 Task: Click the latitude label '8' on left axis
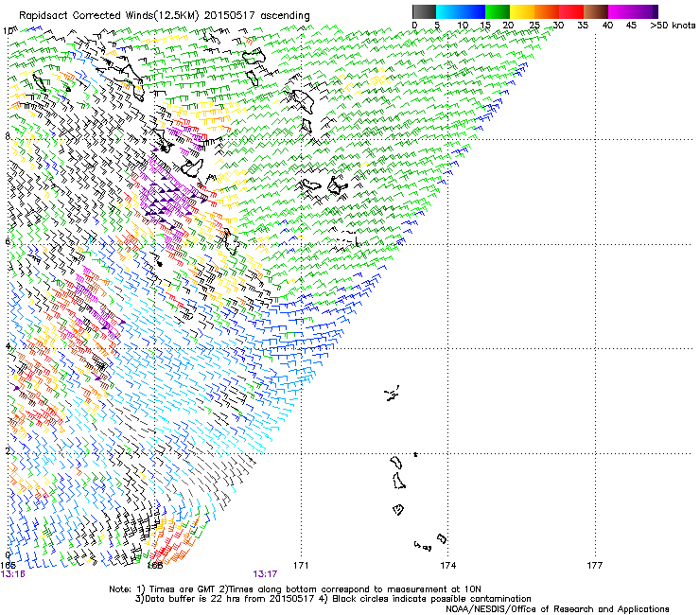point(8,136)
